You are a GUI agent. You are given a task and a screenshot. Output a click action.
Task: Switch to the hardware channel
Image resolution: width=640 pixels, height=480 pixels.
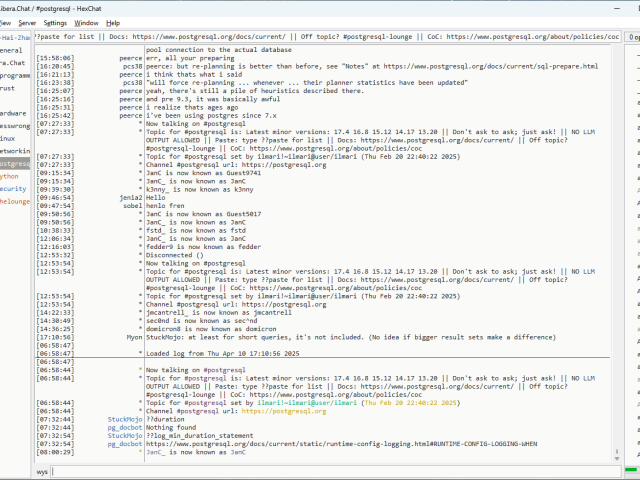coord(13,113)
